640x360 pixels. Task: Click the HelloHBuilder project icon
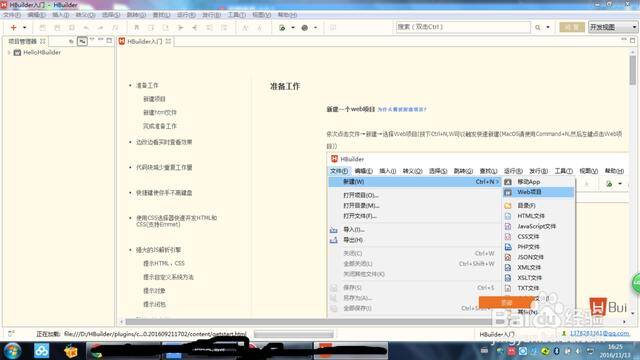(18, 53)
